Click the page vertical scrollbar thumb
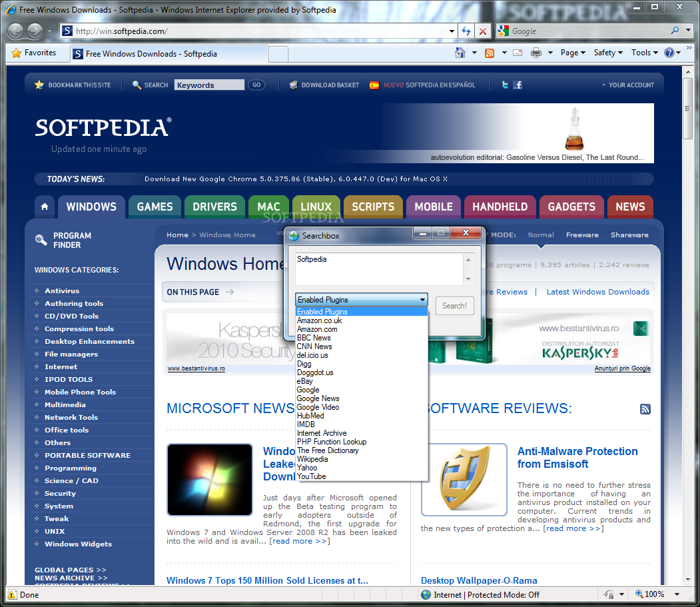700x607 pixels. point(687,109)
